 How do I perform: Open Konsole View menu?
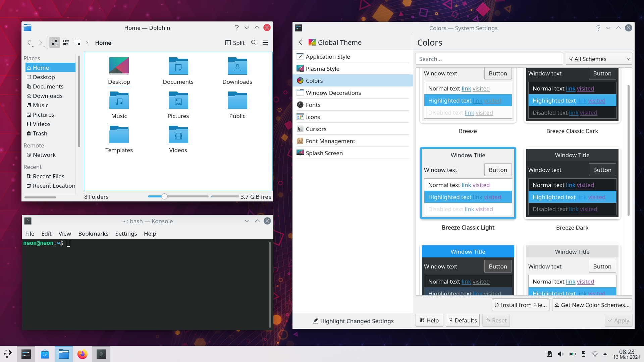[x=65, y=234]
